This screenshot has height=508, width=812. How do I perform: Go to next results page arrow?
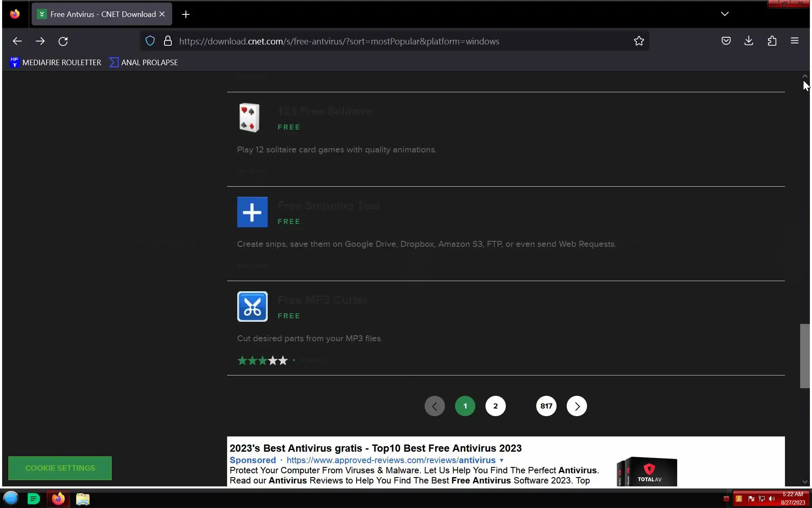[x=576, y=406]
